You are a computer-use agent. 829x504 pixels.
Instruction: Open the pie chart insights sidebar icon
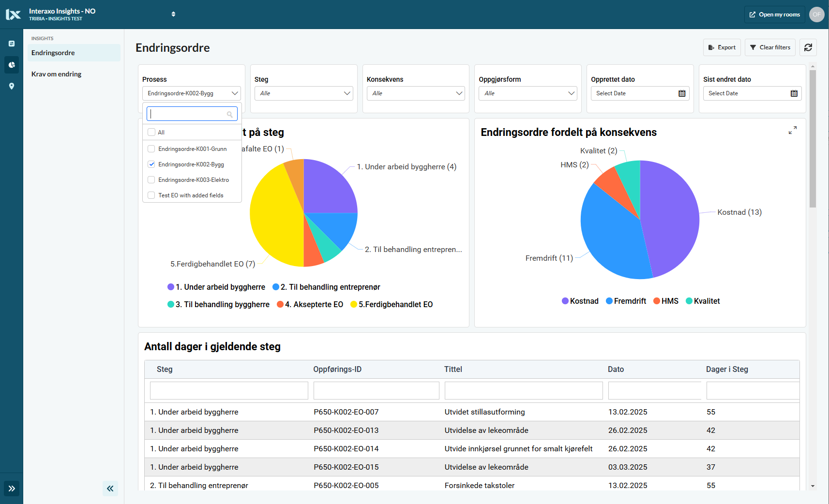point(12,65)
